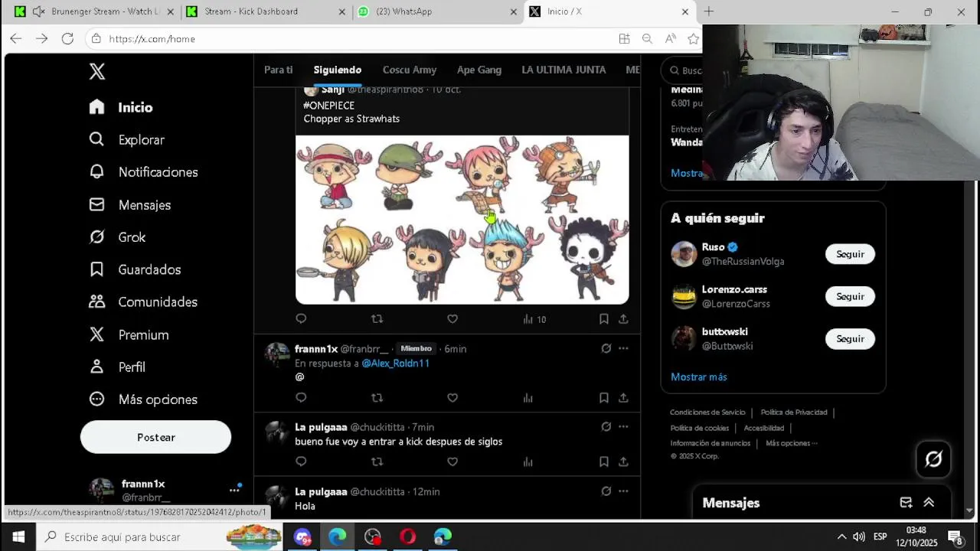980x551 pixels.
Task: Open Guardados bookmarks page
Action: tap(135, 269)
